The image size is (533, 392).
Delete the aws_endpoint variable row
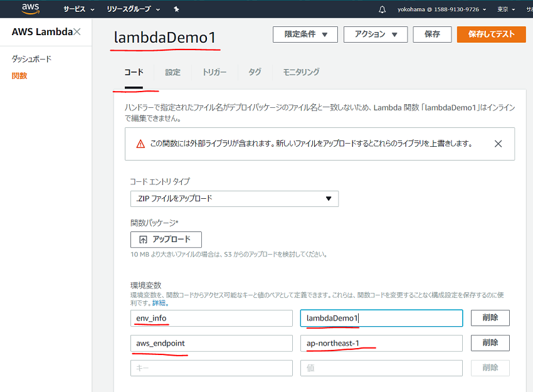(490, 342)
